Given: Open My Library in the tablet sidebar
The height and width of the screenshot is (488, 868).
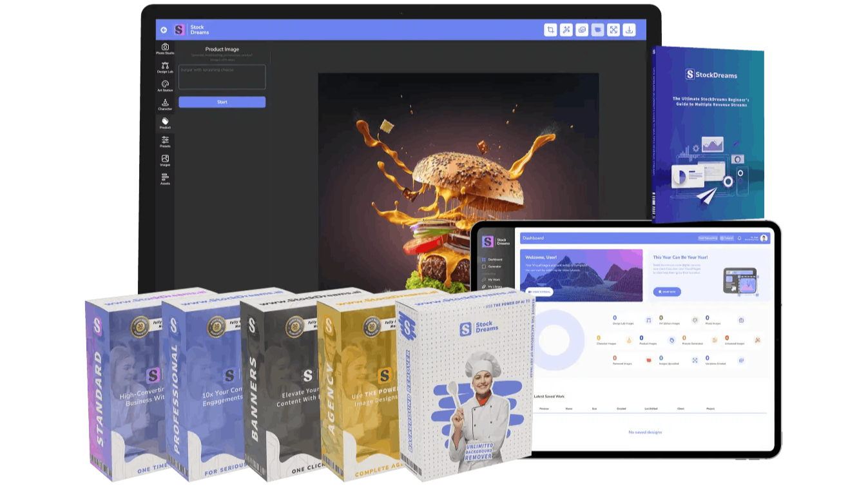Looking at the screenshot, I should 492,286.
